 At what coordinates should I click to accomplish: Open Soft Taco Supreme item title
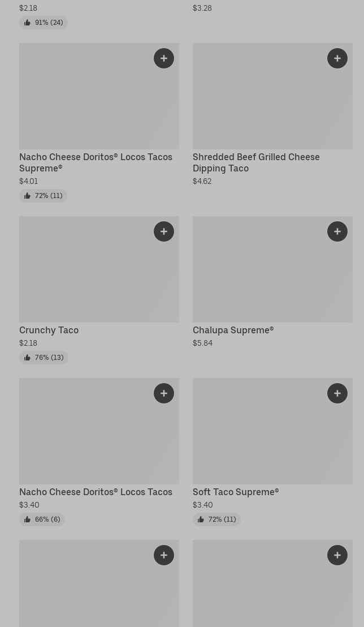[x=236, y=492]
